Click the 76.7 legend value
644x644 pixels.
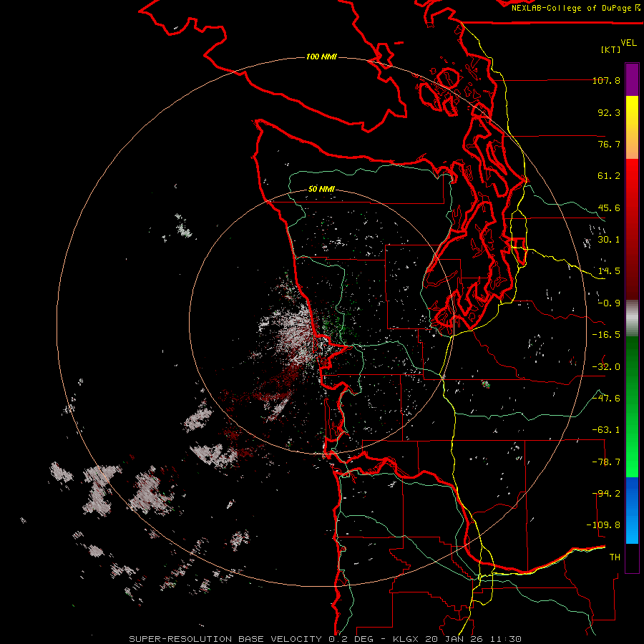click(609, 144)
